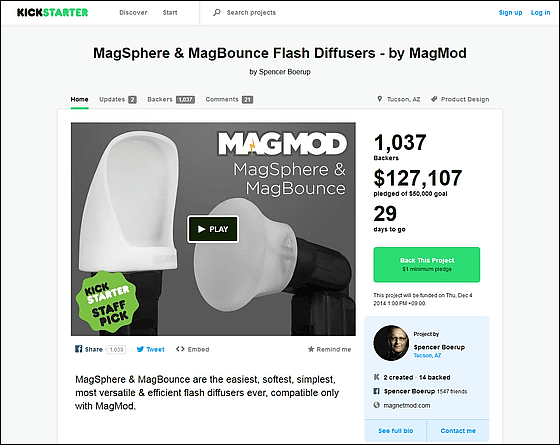Screen dimensions: 560x445
Task: Click the search magnifier icon
Action: 216,12
